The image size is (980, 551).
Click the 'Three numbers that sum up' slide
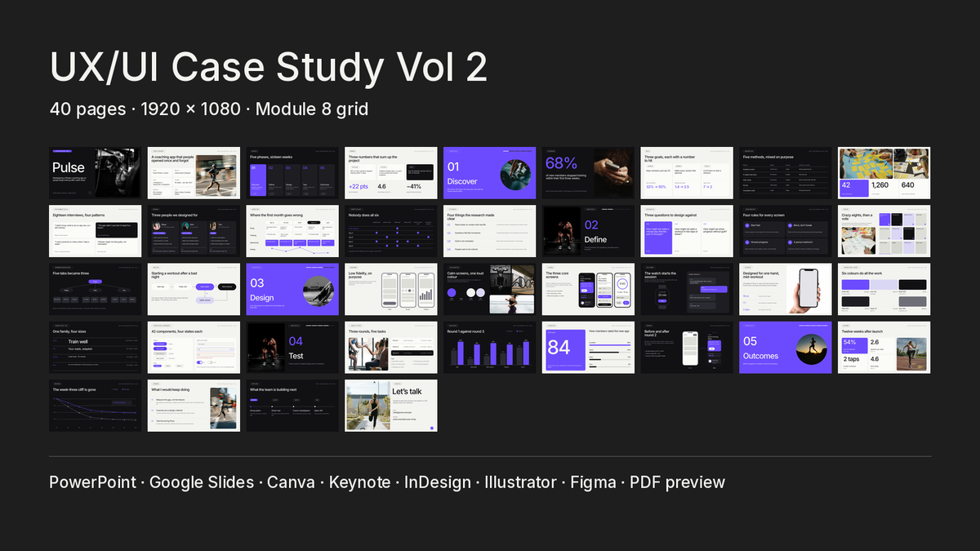391,173
